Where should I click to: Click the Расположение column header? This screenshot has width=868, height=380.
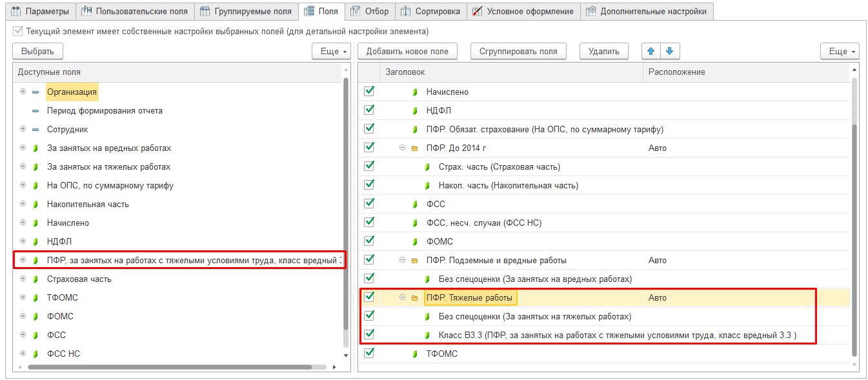[x=746, y=72]
